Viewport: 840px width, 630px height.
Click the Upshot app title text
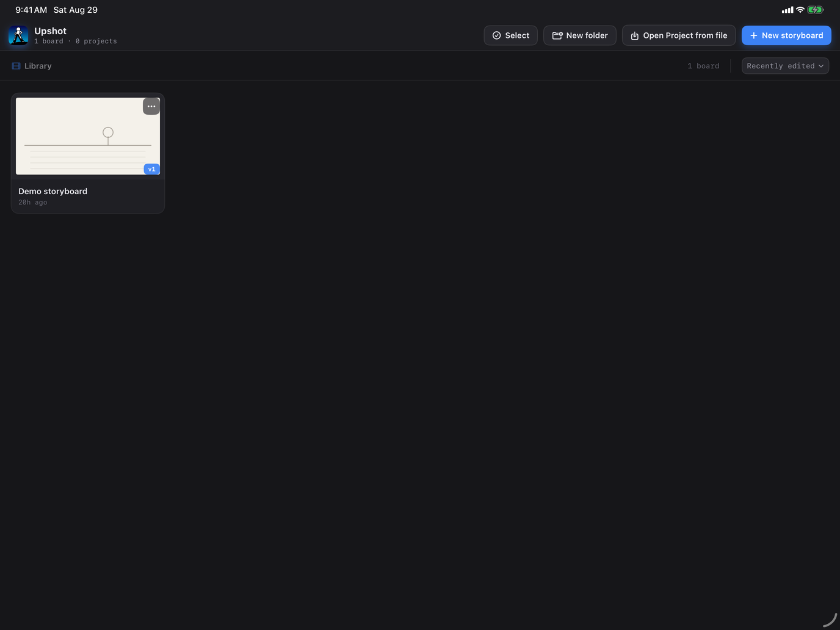pyautogui.click(x=50, y=31)
